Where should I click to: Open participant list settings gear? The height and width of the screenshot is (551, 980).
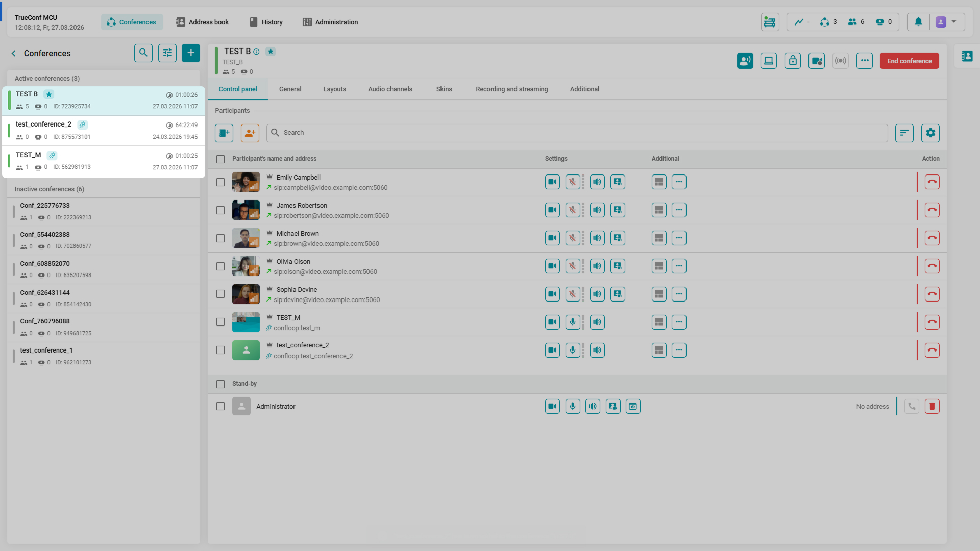pos(930,133)
